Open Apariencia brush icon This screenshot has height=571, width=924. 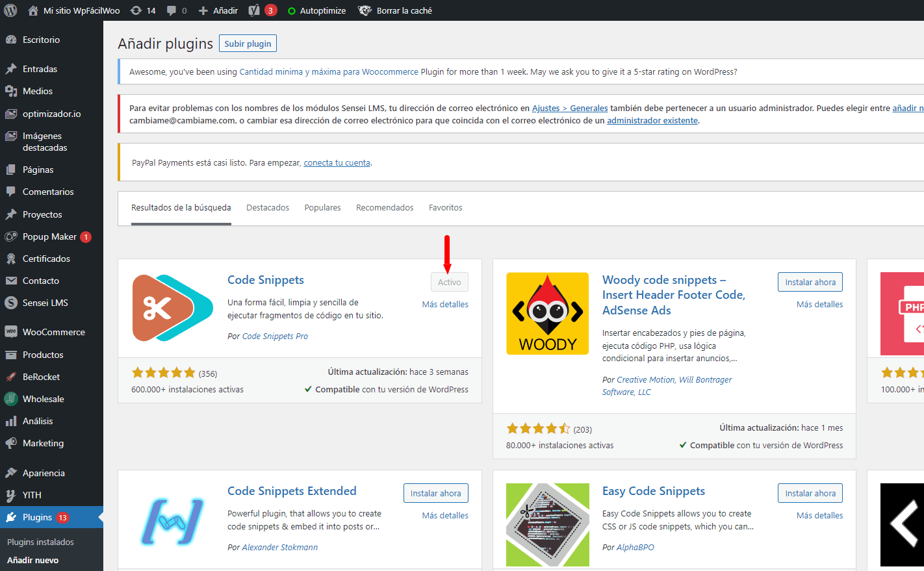click(x=11, y=473)
